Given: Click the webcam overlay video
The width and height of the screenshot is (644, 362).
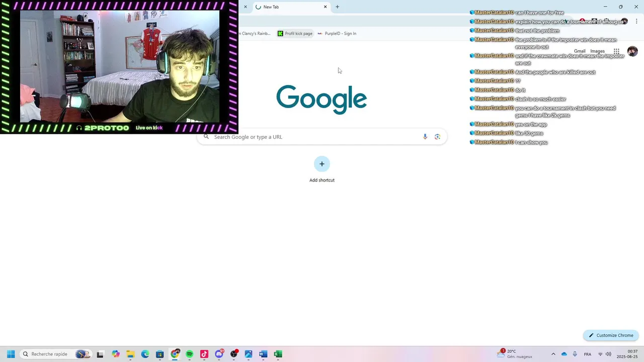Looking at the screenshot, I should coord(120,66).
